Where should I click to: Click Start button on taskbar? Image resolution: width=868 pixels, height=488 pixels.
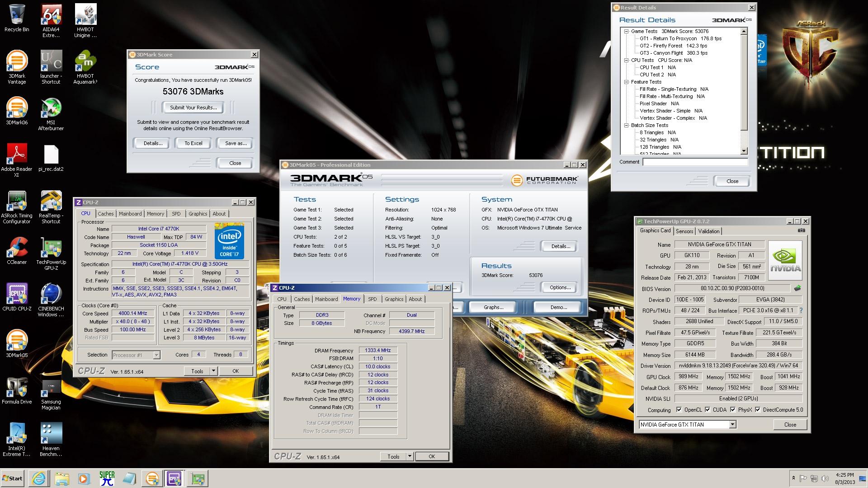tap(13, 479)
